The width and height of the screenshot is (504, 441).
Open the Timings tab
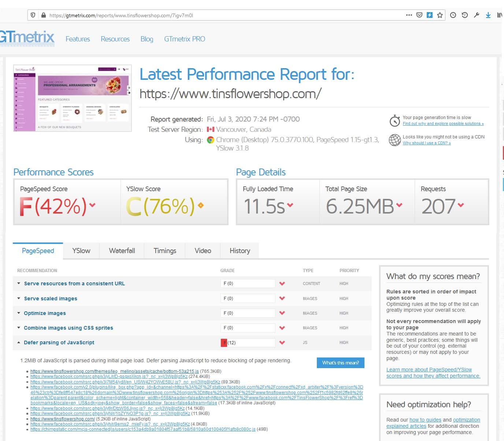point(165,251)
